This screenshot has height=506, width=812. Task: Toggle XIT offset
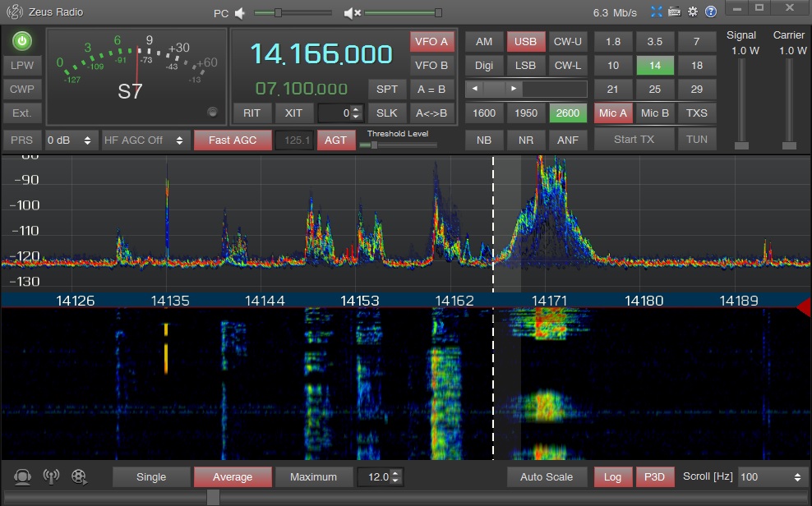293,113
